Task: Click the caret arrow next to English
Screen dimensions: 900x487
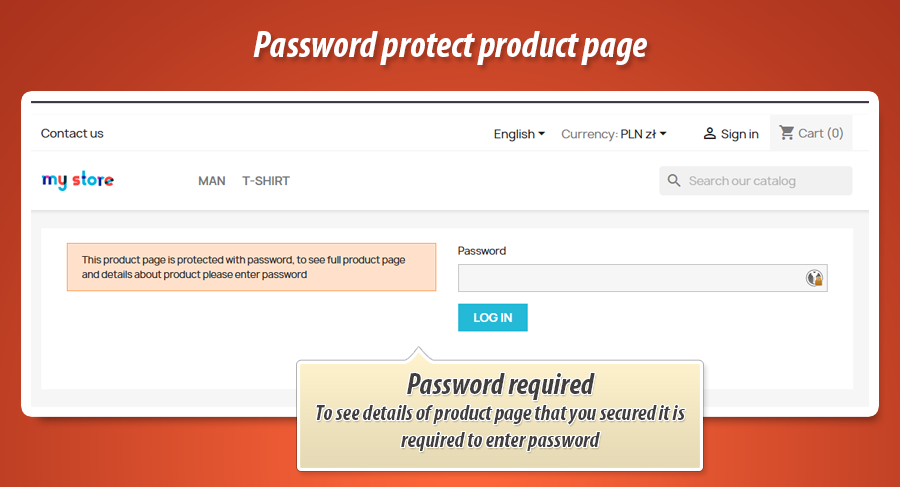Action: tap(541, 134)
